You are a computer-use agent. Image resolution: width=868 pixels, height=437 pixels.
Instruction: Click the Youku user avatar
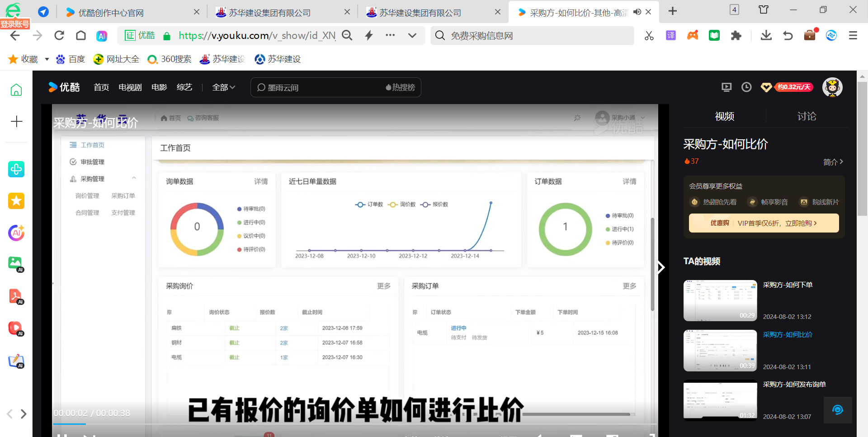(832, 87)
